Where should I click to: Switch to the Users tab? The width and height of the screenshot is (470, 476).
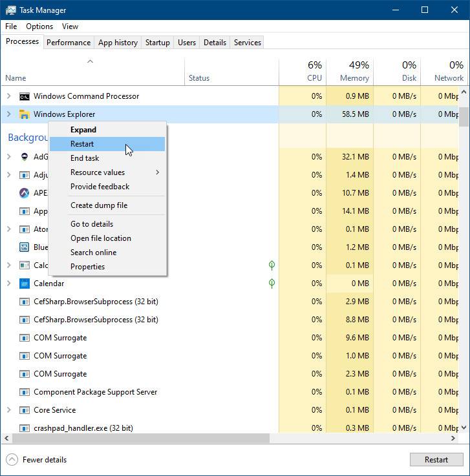coord(187,43)
